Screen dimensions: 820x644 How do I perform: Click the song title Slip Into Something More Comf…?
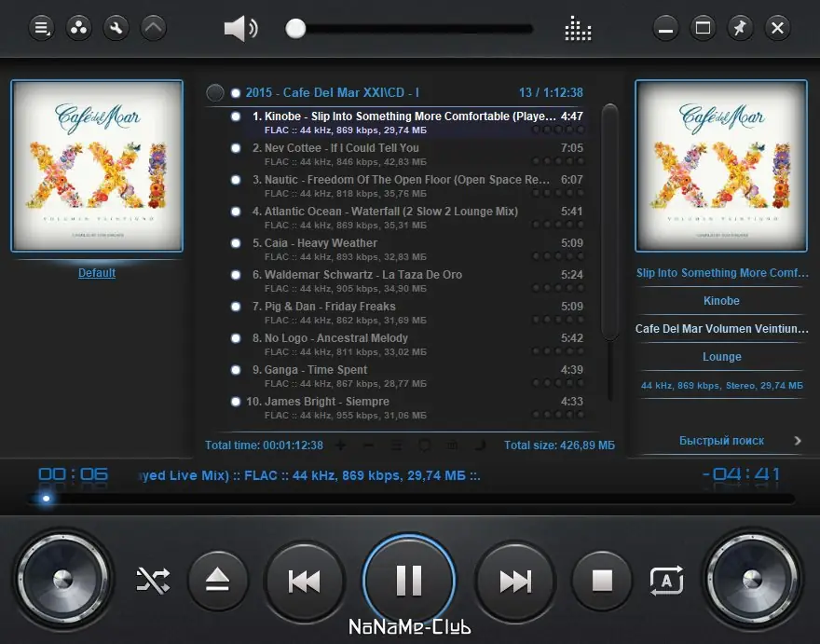pos(721,272)
